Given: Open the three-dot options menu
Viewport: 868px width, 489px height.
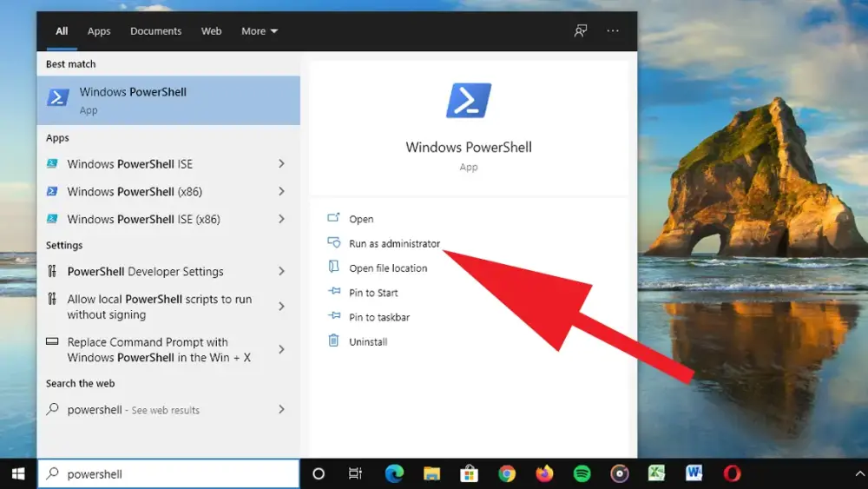Looking at the screenshot, I should coord(613,31).
